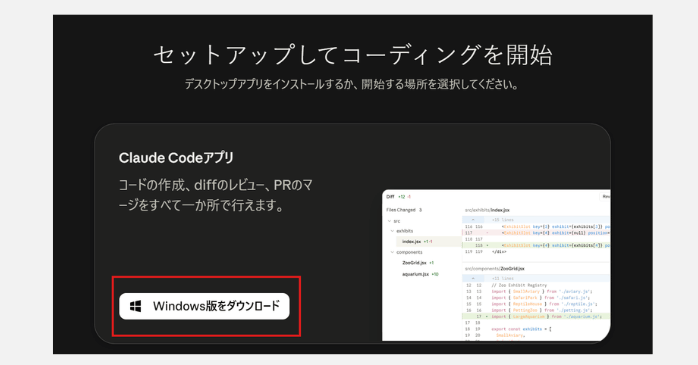The image size is (698, 365).
Task: Click the セットアップしてコーディングを開始 heading
Action: pyautogui.click(x=353, y=55)
